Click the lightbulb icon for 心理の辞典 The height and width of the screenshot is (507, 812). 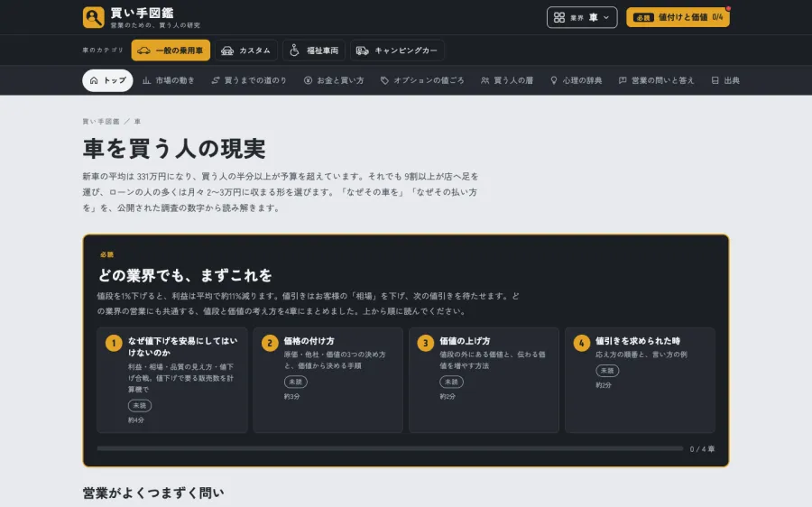coord(554,80)
